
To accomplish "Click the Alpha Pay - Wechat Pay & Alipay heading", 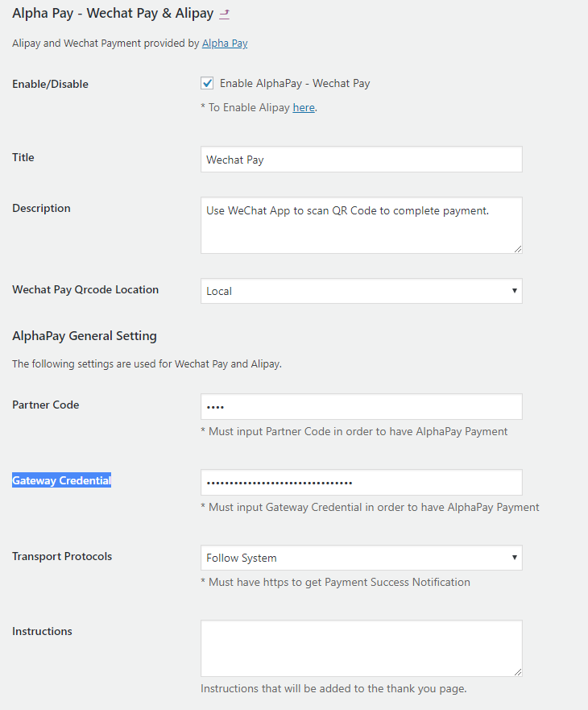I will pyautogui.click(x=113, y=14).
